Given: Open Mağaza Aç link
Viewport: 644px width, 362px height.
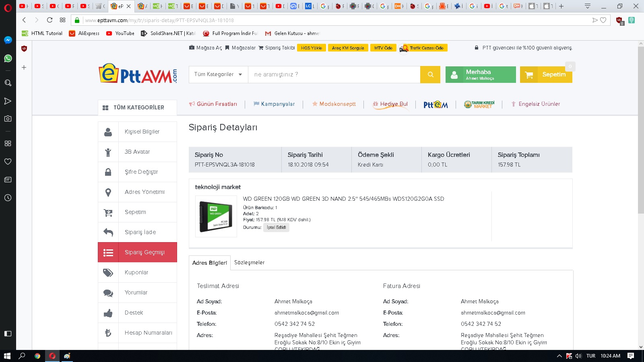Looking at the screenshot, I should (206, 47).
